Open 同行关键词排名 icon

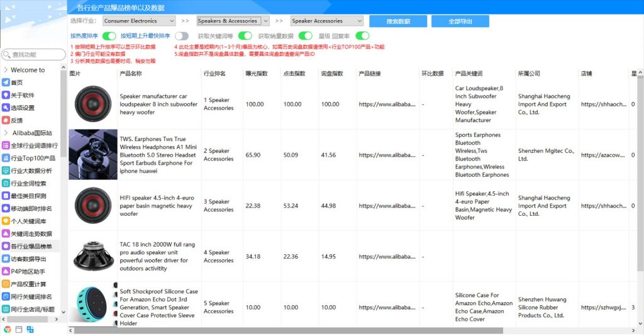[6, 296]
